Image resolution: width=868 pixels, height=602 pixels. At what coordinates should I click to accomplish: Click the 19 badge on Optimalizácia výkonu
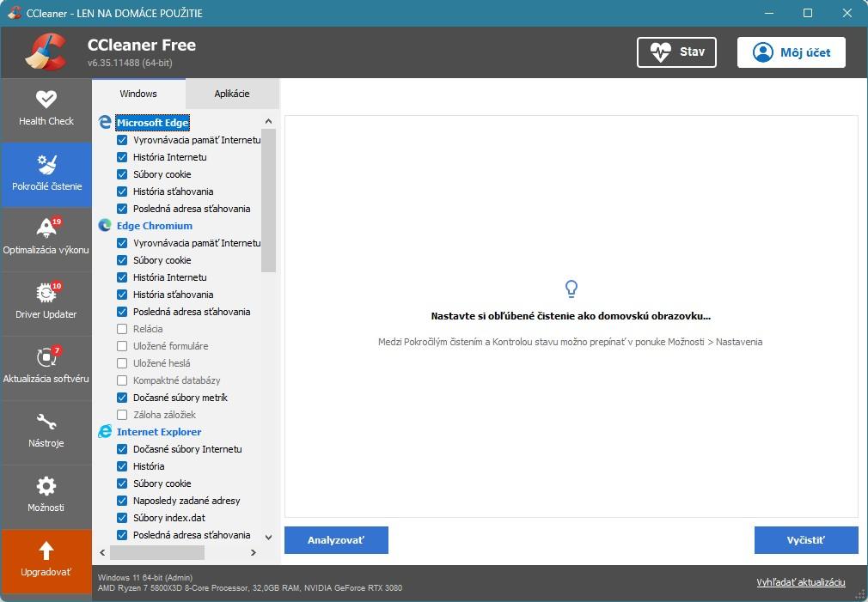coord(57,222)
